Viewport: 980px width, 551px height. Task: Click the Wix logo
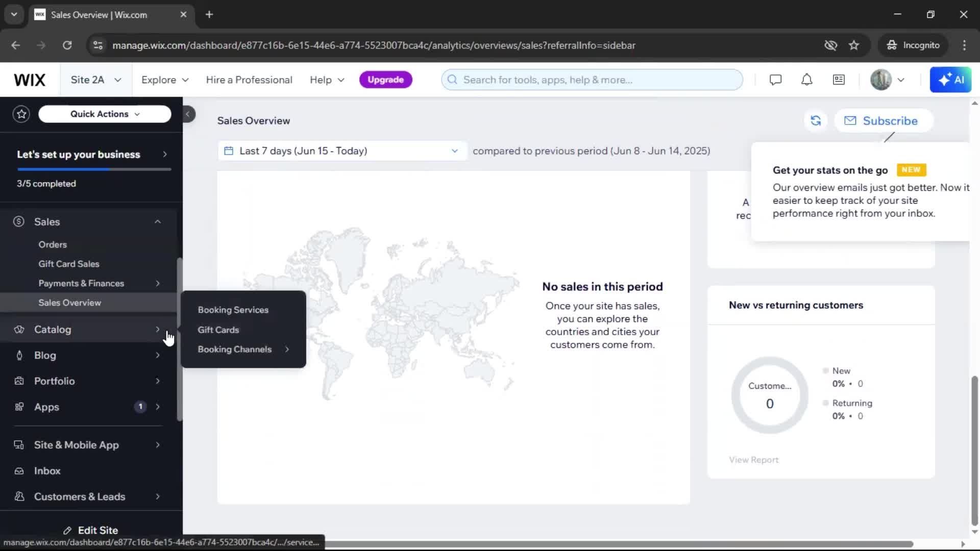click(30, 80)
